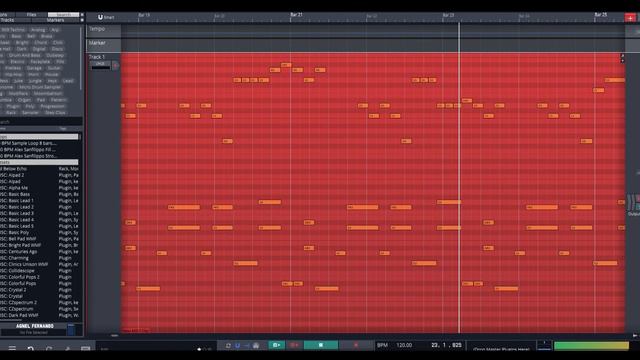Select the CSpectrum 2 preset
The height and width of the screenshot is (360, 640).
pyautogui.click(x=39, y=303)
